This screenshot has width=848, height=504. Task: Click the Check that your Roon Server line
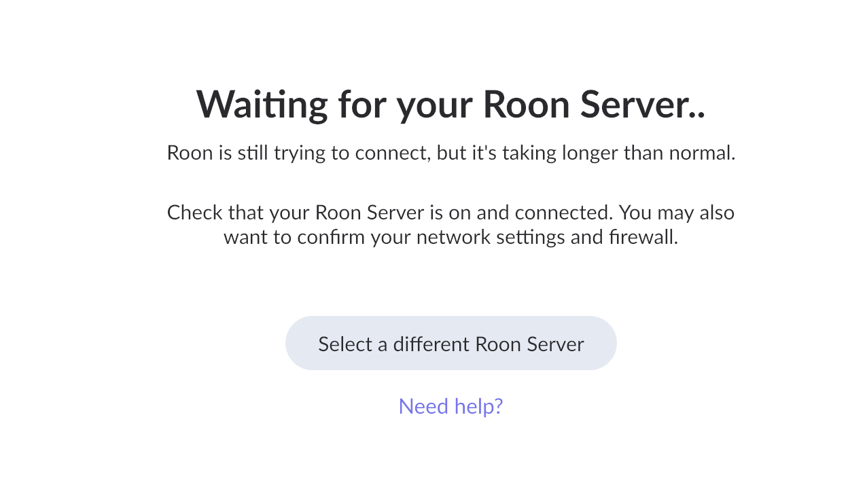(x=450, y=213)
